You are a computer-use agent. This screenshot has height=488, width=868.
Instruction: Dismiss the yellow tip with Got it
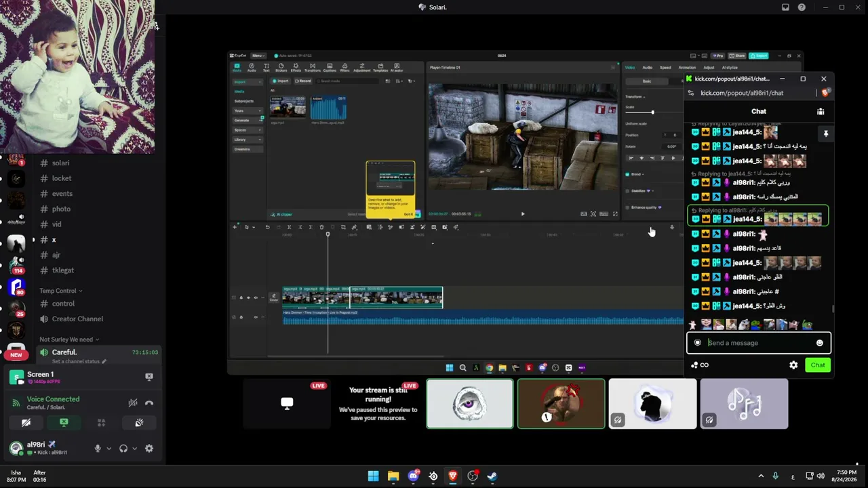coord(408,214)
